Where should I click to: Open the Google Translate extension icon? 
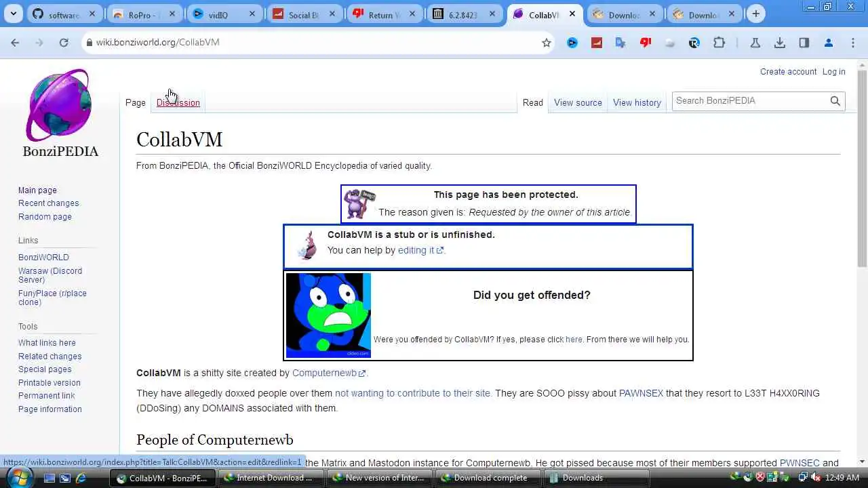(x=620, y=43)
